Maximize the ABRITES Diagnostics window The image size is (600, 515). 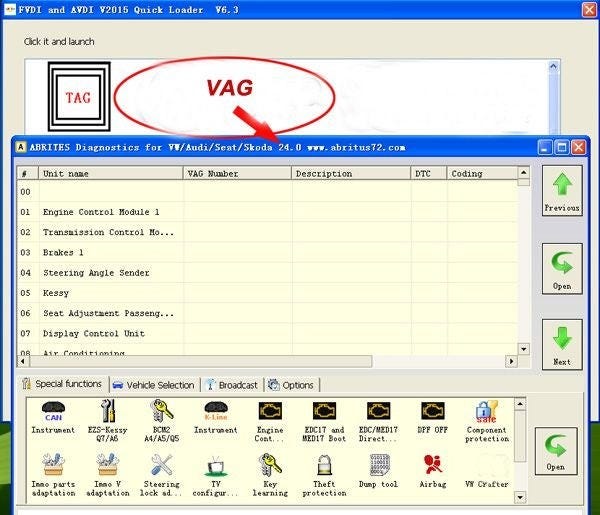[562, 147]
